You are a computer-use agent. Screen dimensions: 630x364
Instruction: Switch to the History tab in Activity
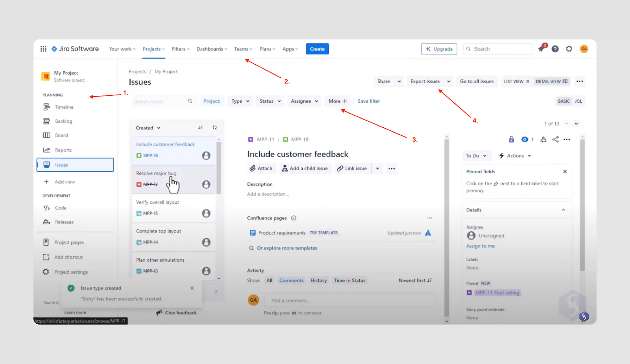318,280
